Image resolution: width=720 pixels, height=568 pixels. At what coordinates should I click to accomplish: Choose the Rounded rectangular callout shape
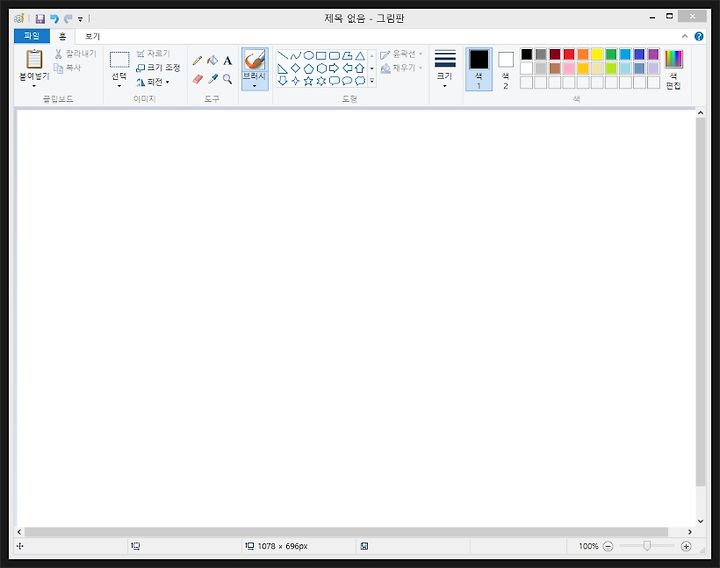(334, 81)
